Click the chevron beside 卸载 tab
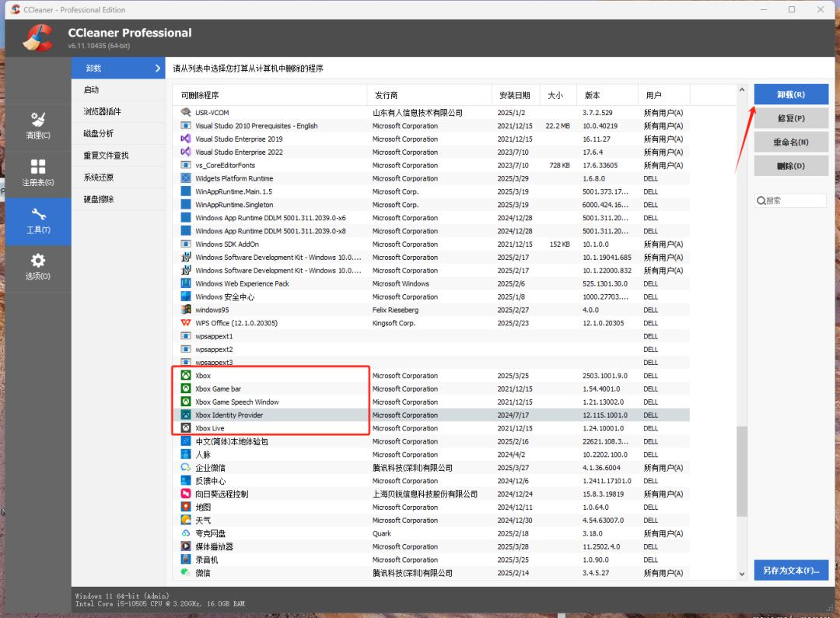This screenshot has width=840, height=618. coord(157,68)
